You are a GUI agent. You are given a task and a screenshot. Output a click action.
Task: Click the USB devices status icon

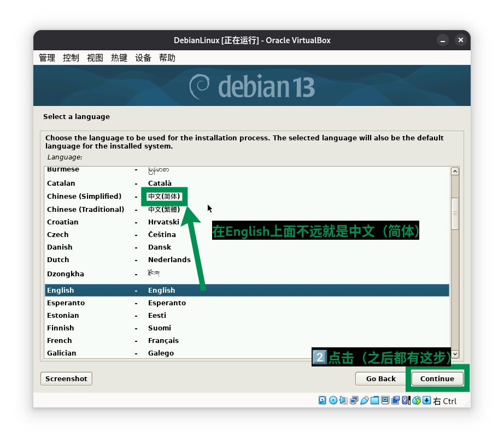(x=365, y=400)
